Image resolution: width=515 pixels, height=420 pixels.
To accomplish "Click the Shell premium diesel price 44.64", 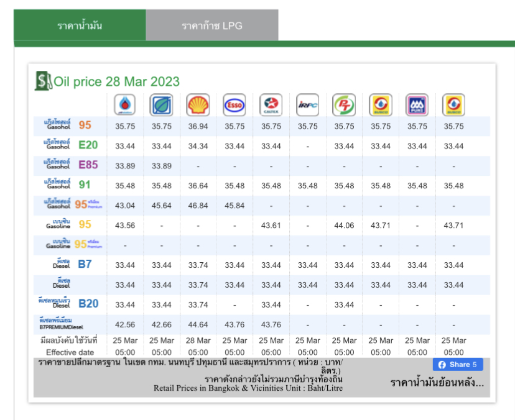I will tap(198, 324).
